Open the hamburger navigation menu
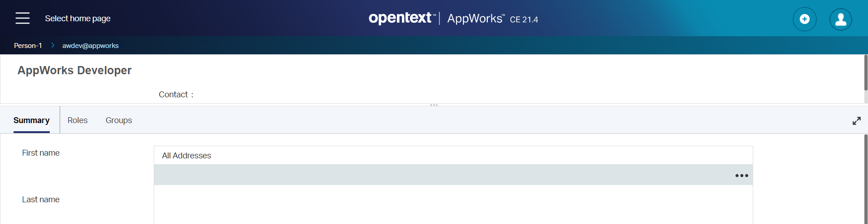 point(22,18)
